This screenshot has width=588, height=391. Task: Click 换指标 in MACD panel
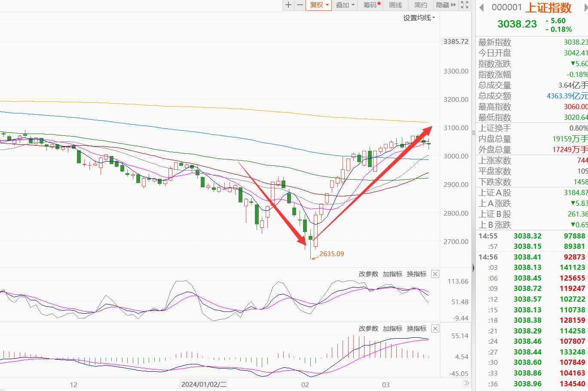pyautogui.click(x=416, y=329)
